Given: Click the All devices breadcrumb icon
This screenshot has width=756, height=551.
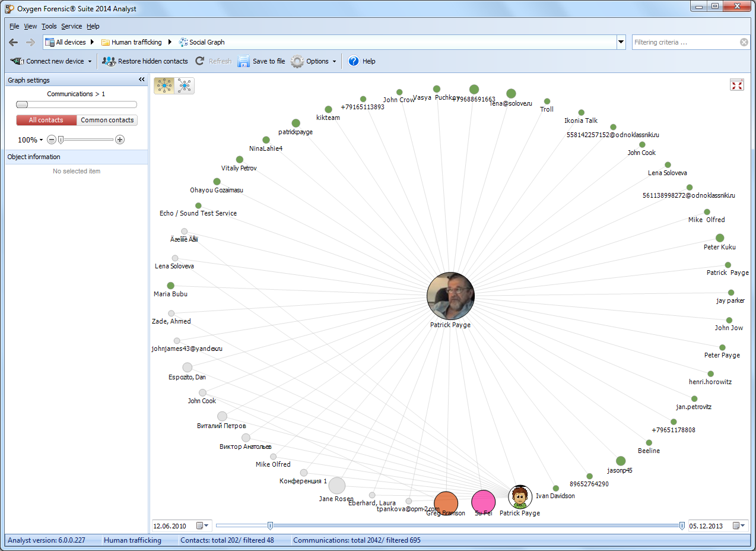Looking at the screenshot, I should click(50, 42).
